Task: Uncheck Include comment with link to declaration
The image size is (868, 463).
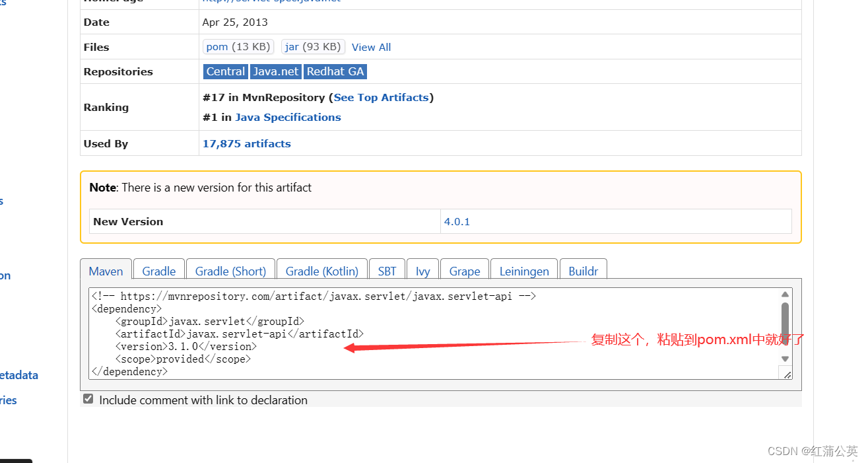Action: point(88,399)
